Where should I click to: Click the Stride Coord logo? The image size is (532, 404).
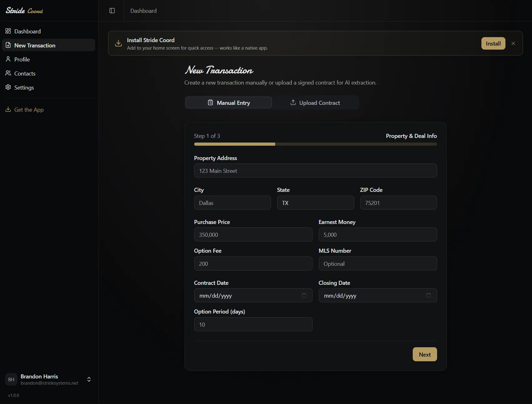[24, 10]
